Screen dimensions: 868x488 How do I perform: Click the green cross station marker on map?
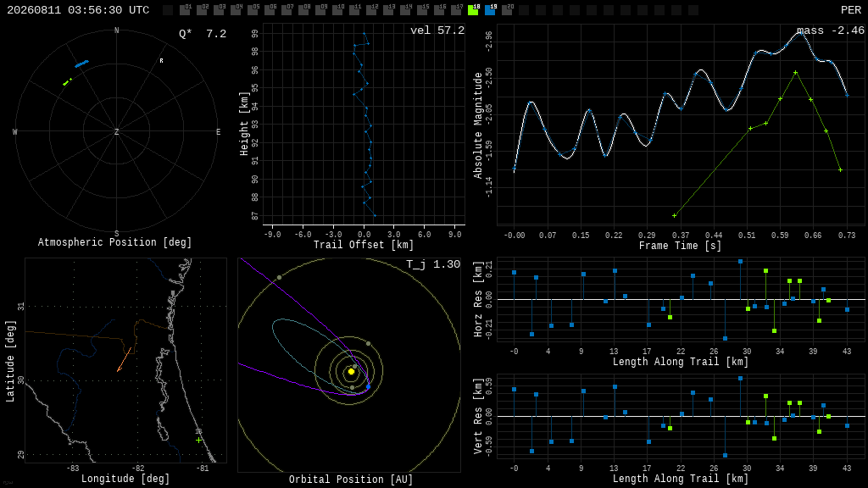pyautogui.click(x=198, y=441)
